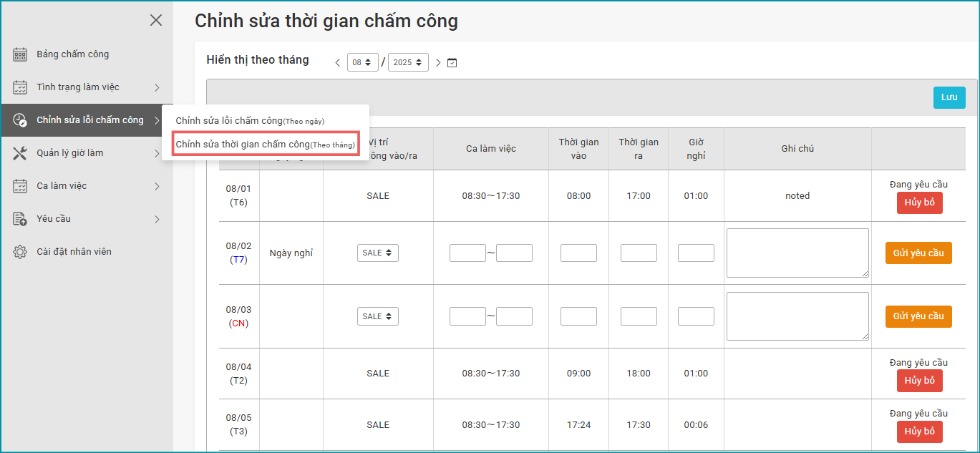Select Chỉnh sửa thời gian chấm công (Theo tháng)
This screenshot has height=453, width=980.
[265, 145]
